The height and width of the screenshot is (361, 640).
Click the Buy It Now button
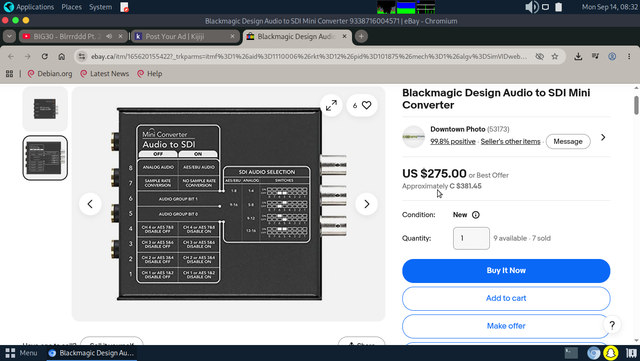pyautogui.click(x=506, y=271)
